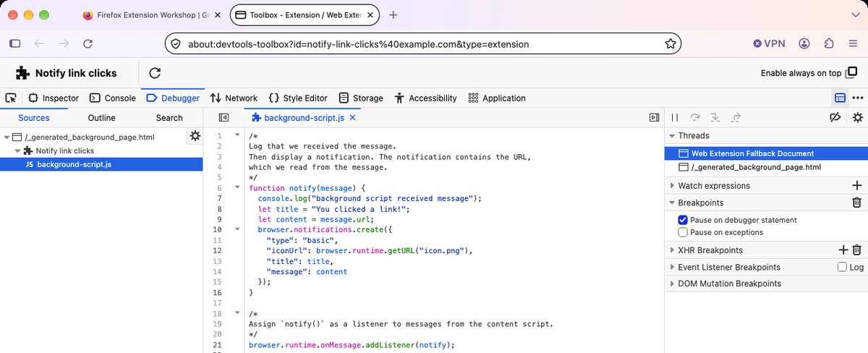Screen dimensions: 868x353
Task: Collapse the /_generated_background_page.html tree node
Action: [7, 137]
